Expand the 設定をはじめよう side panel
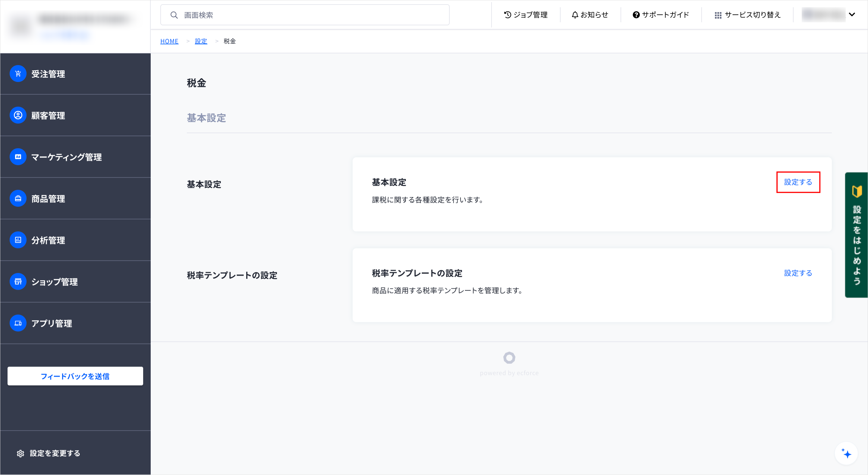The image size is (868, 475). tap(856, 235)
